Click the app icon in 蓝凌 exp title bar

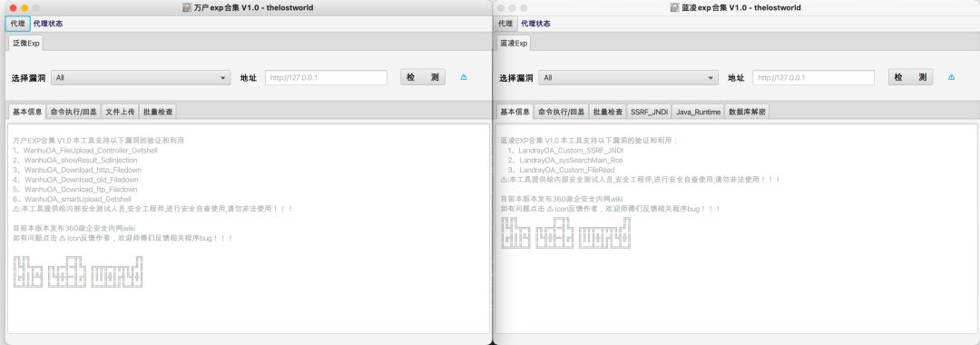[674, 7]
